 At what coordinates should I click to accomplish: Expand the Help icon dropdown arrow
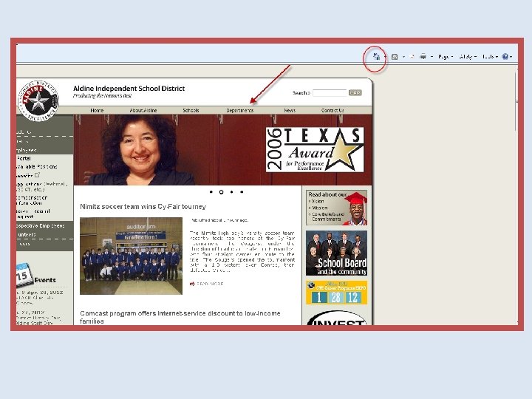pos(511,57)
